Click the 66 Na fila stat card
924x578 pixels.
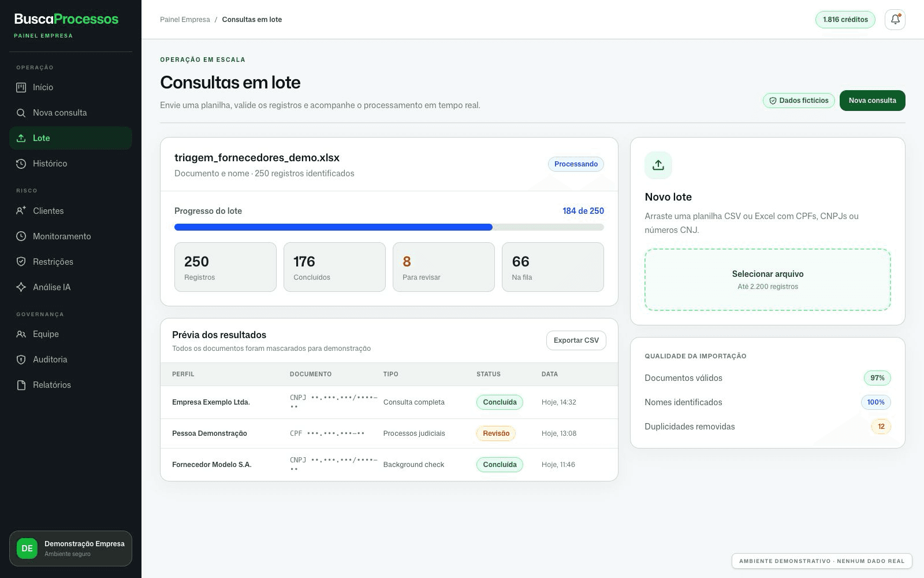click(x=553, y=267)
